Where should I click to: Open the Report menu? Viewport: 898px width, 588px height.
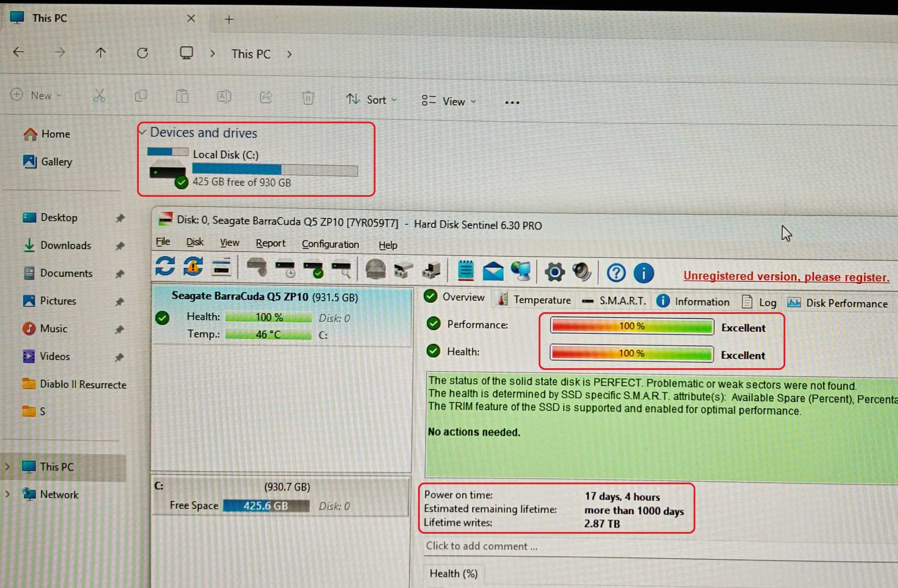[x=270, y=243]
